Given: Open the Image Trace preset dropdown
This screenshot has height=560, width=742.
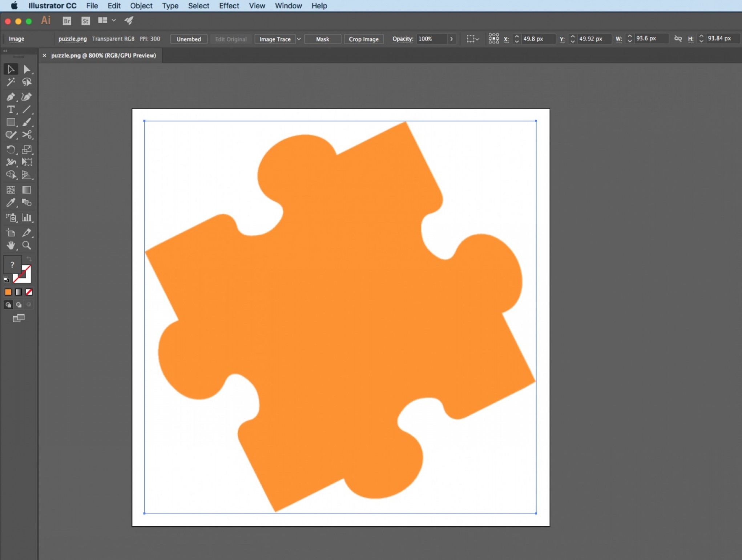Looking at the screenshot, I should (x=299, y=39).
